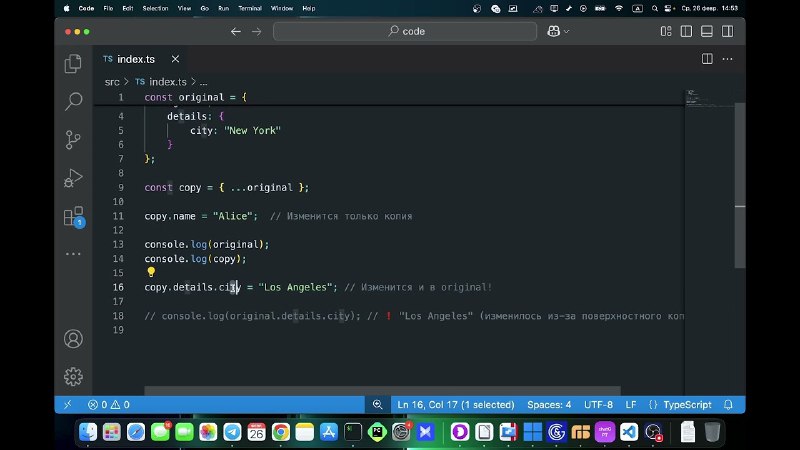Open the remote window indicator in status bar
Viewport: 800px width, 450px height.
(x=67, y=405)
